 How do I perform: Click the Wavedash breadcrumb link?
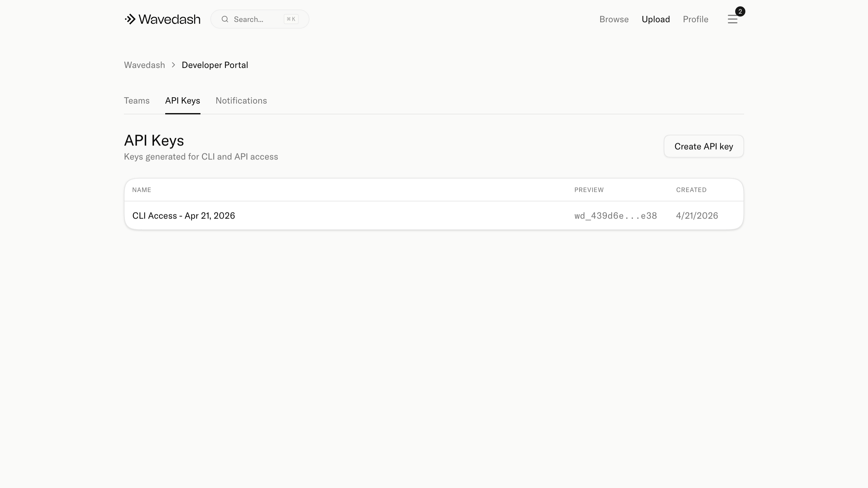click(x=144, y=65)
